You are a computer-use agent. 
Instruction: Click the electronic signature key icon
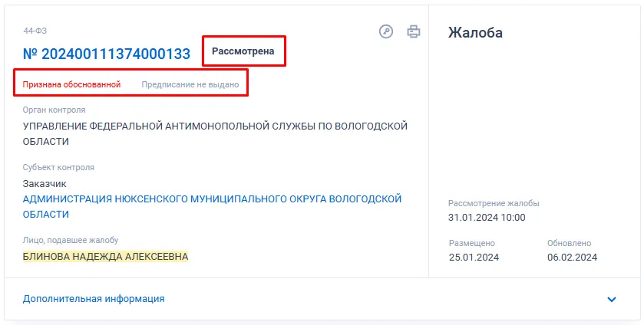(x=386, y=31)
